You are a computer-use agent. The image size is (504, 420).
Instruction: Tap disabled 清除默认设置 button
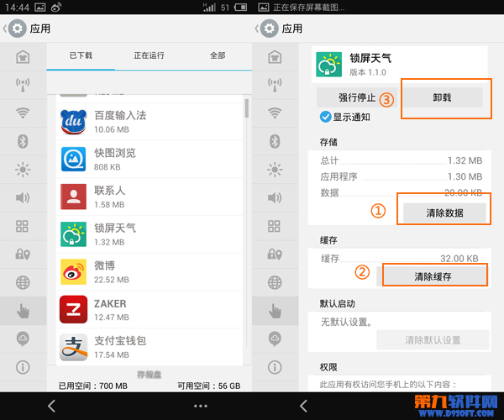tap(433, 340)
